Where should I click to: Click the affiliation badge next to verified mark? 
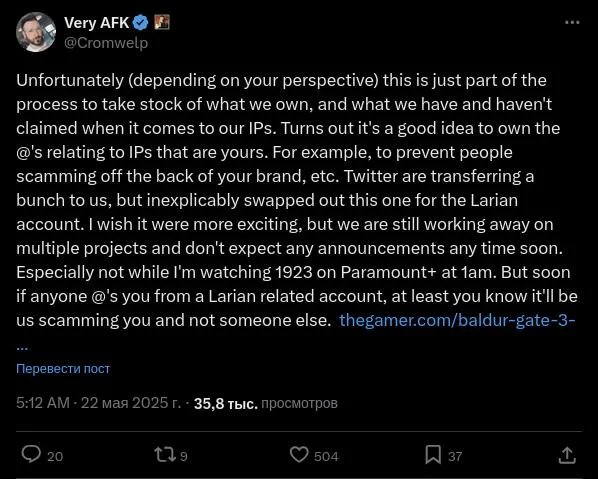click(x=162, y=23)
